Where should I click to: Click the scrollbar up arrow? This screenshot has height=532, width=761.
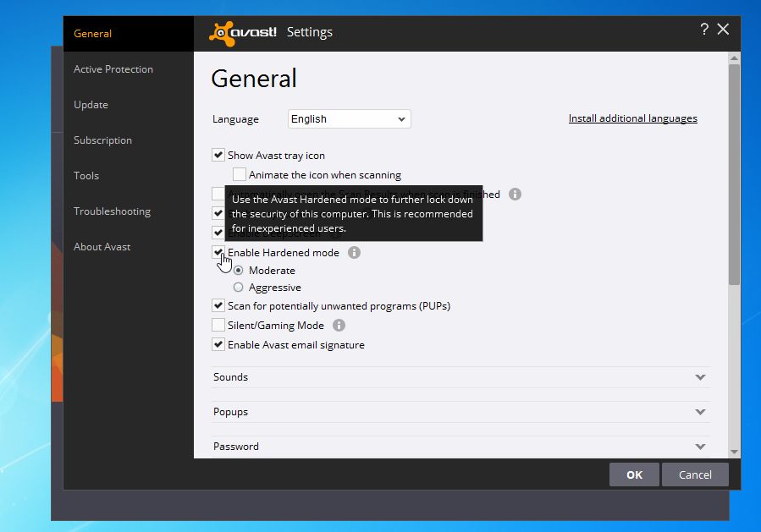click(734, 58)
